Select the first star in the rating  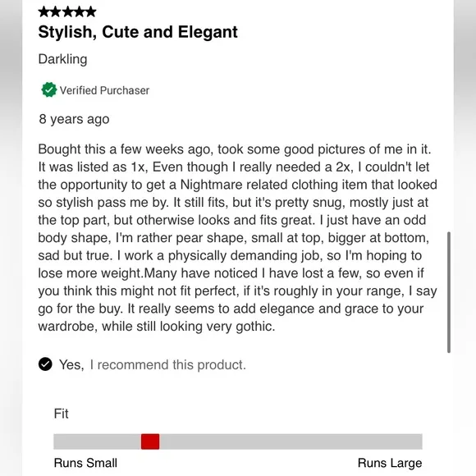43,11
